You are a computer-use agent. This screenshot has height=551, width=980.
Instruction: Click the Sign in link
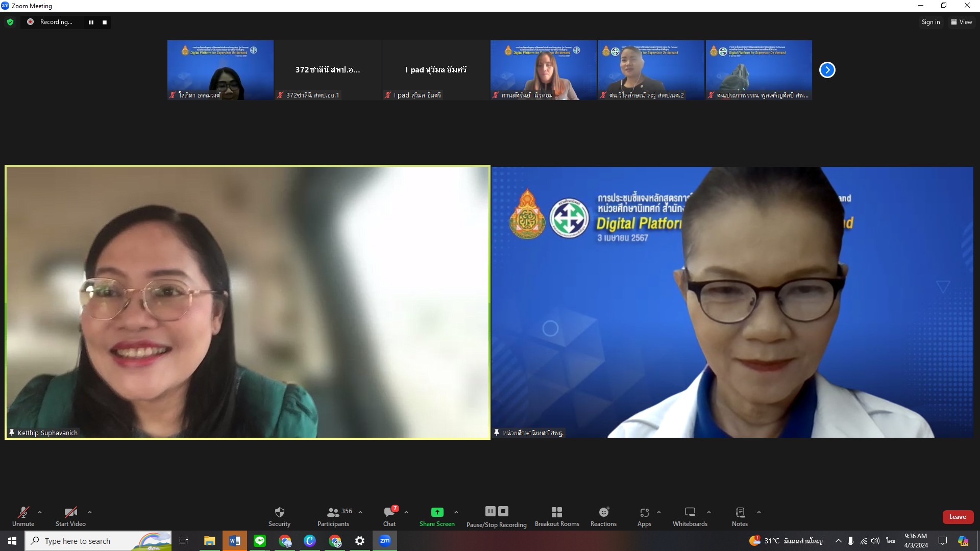930,22
